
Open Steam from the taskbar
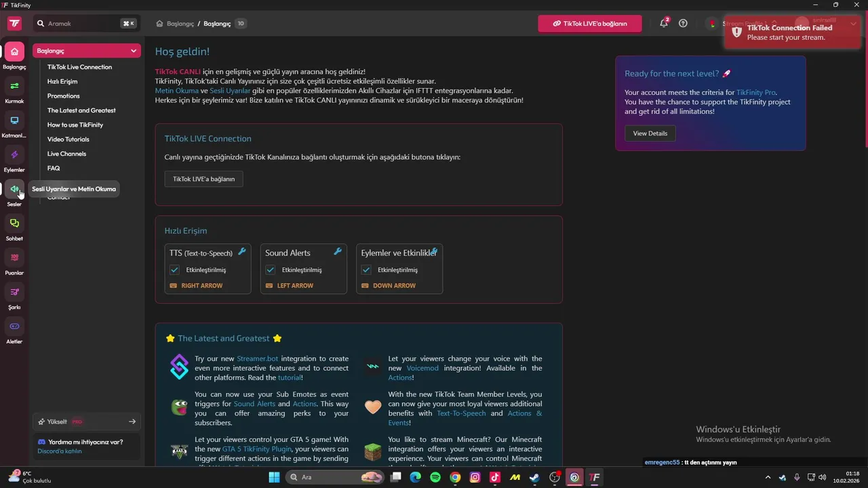click(535, 477)
